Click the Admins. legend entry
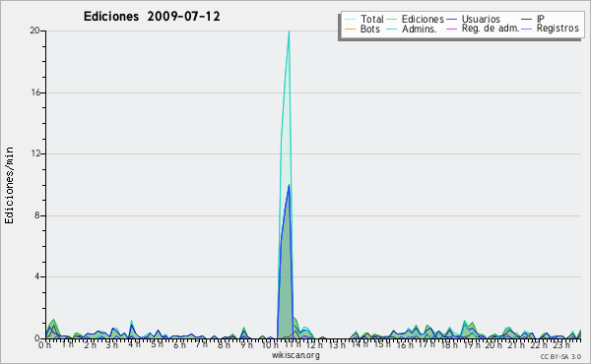Screen dimensions: 591x364 pos(412,29)
